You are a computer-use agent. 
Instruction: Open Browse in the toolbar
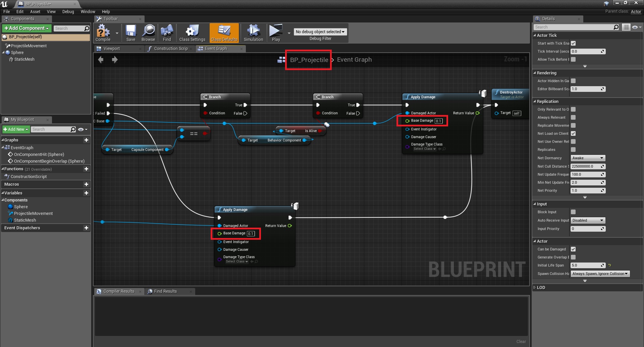pyautogui.click(x=148, y=33)
